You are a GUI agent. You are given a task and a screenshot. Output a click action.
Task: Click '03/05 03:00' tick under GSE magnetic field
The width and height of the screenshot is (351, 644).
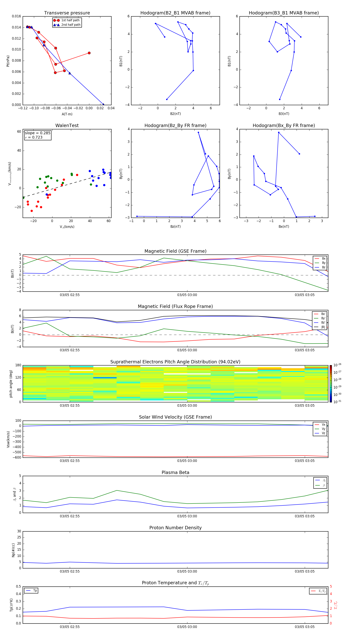187,295
